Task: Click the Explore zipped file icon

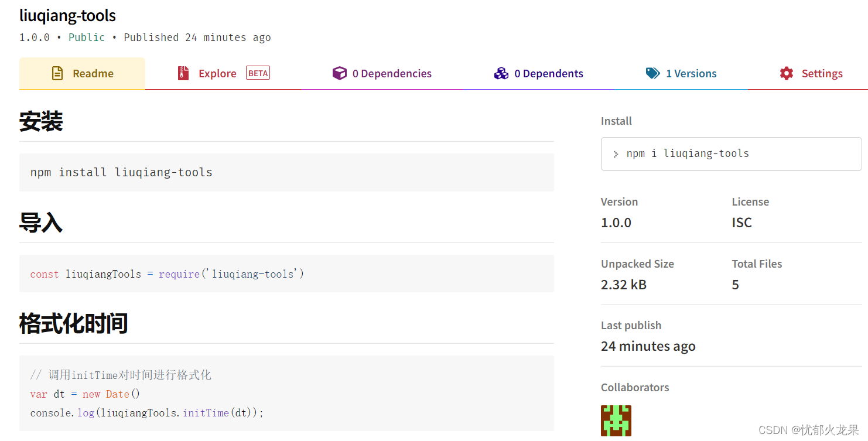Action: [183, 73]
